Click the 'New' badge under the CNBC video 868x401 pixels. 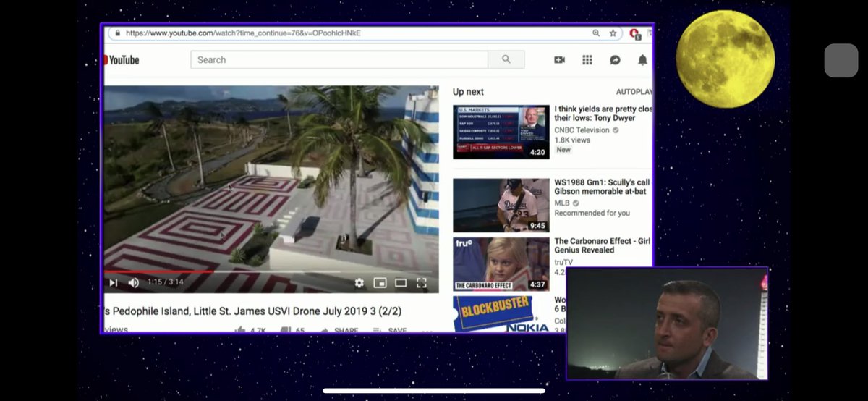point(563,150)
